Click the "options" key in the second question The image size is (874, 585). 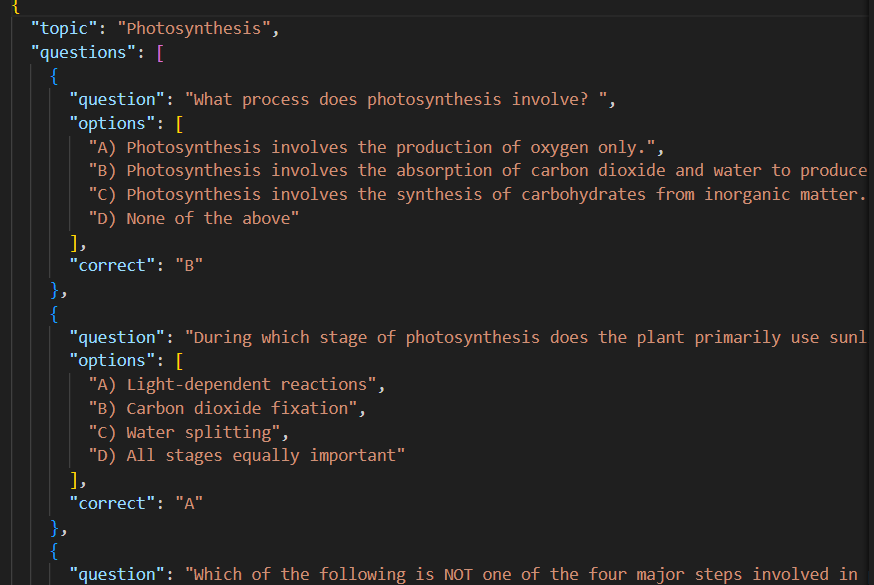pos(107,361)
